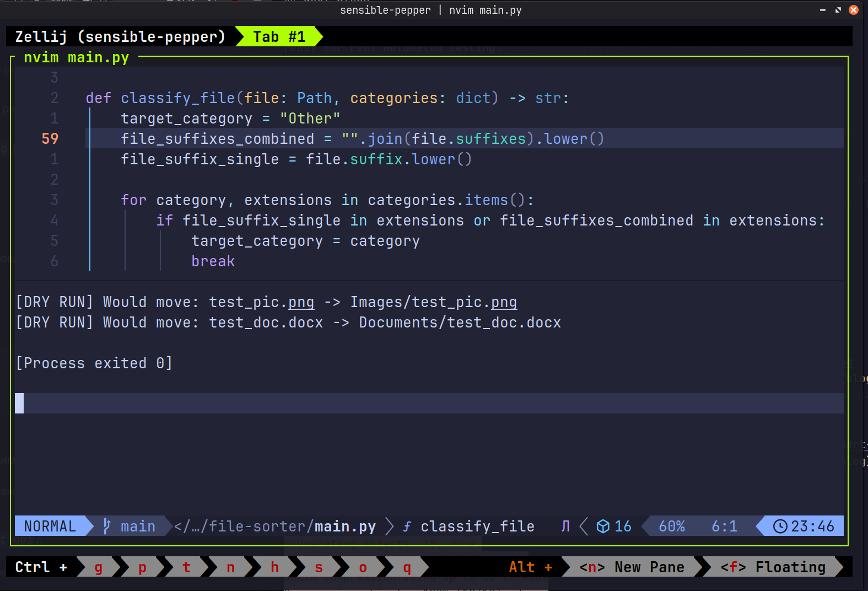Choose the 'q' quit key

pyautogui.click(x=407, y=567)
